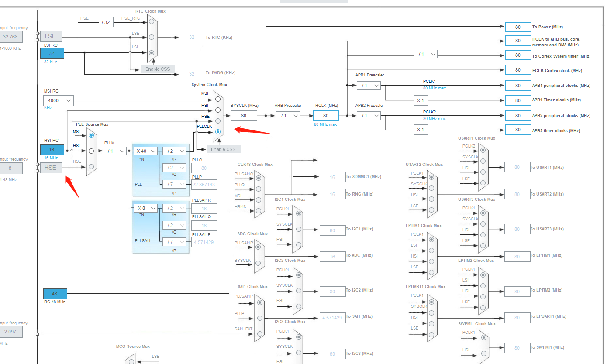The image size is (614, 364).
Task: Click Enable CSS under the System Clock Mux
Action: tap(223, 149)
